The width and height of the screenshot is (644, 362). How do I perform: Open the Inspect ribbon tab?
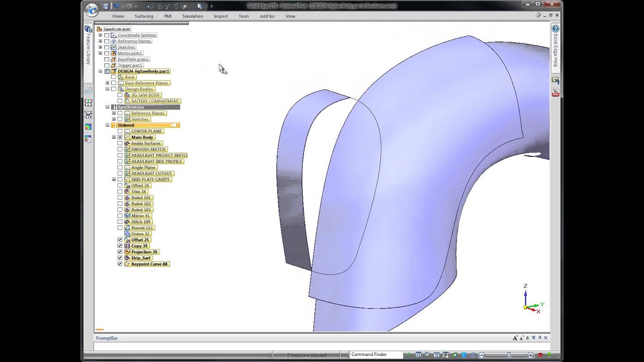tap(221, 16)
